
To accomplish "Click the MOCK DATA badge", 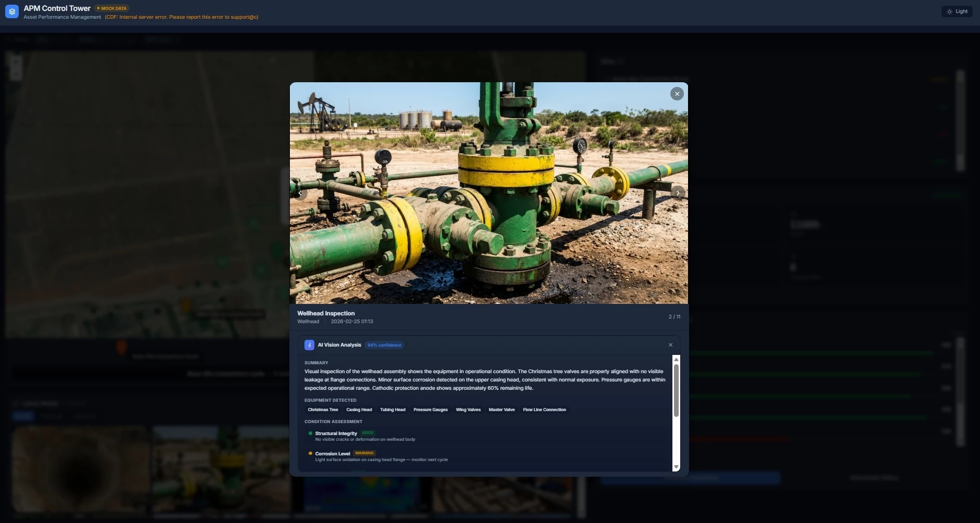I will click(112, 8).
